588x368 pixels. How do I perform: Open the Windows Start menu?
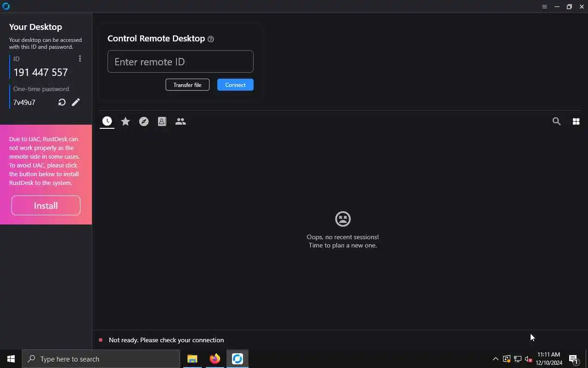coord(11,359)
